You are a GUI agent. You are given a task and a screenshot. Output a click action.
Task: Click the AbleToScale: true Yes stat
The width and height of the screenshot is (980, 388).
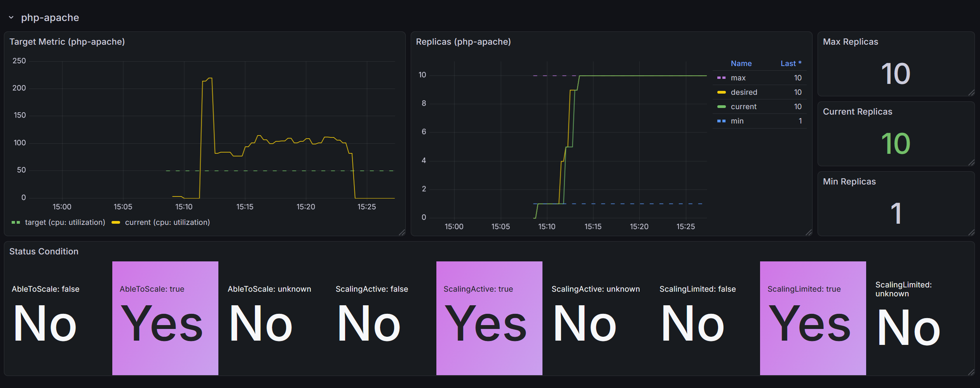[165, 322]
